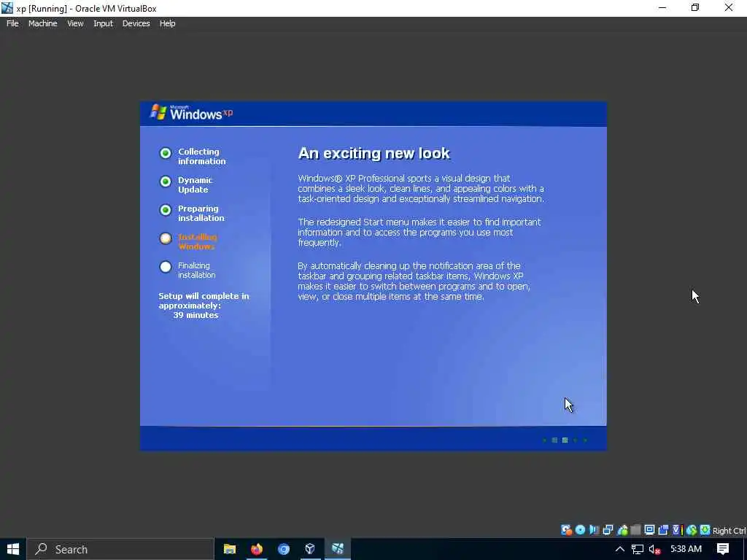The width and height of the screenshot is (747, 560).
Task: Click the network adapters status icon
Action: point(608,530)
